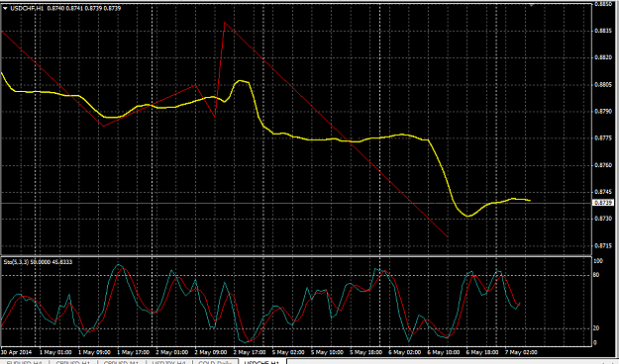Screen dimensions: 619x364
Task: Click the 0.8745 price axis label
Action: (x=603, y=192)
